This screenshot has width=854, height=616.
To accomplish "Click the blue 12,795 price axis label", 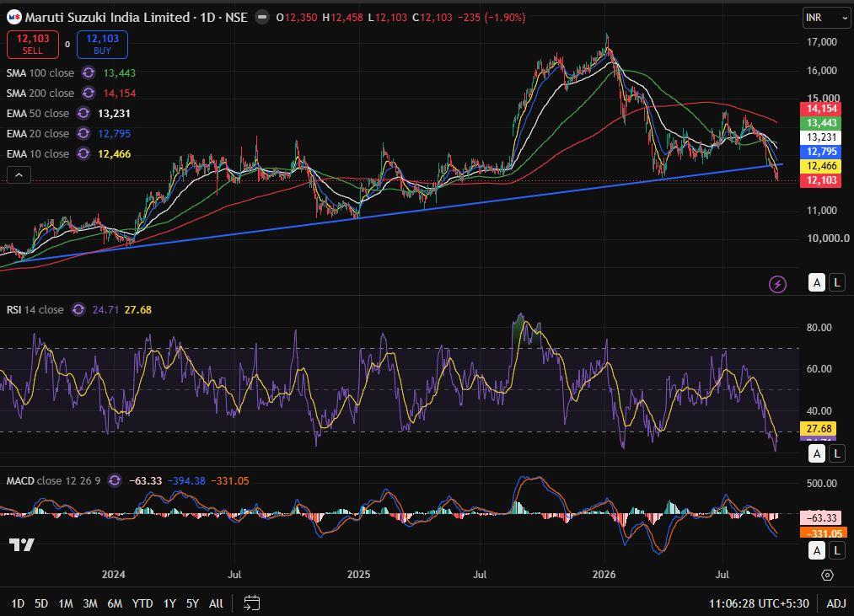I will [x=821, y=152].
